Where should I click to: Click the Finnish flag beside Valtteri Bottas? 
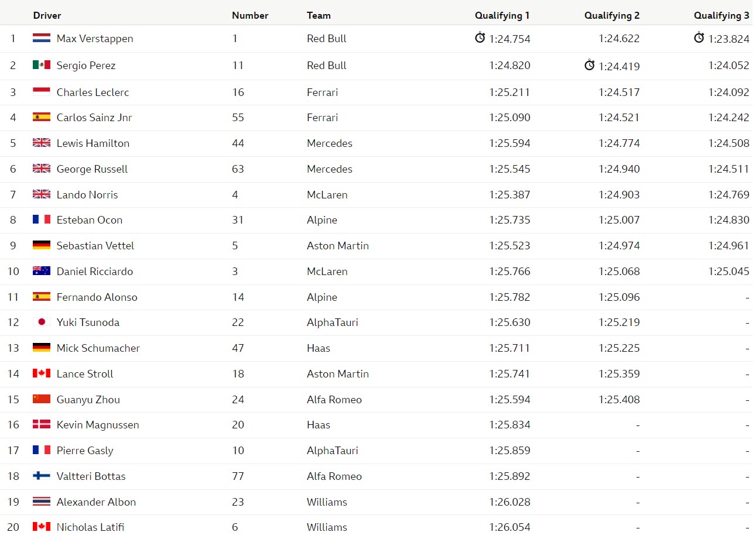tap(42, 476)
